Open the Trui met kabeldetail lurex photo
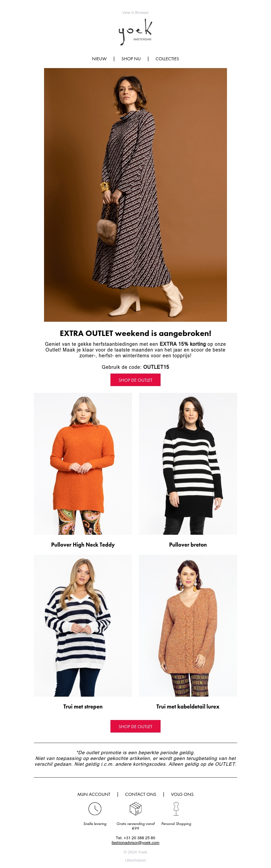The height and width of the screenshot is (868, 271). click(188, 626)
